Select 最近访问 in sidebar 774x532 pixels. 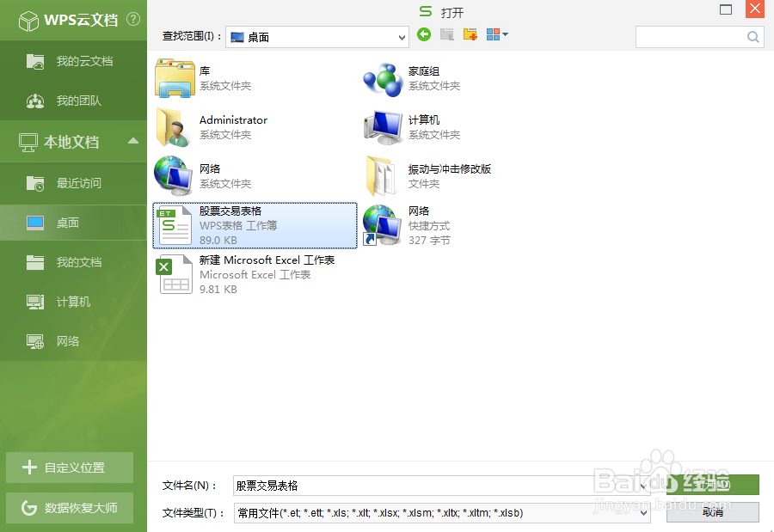(74, 183)
